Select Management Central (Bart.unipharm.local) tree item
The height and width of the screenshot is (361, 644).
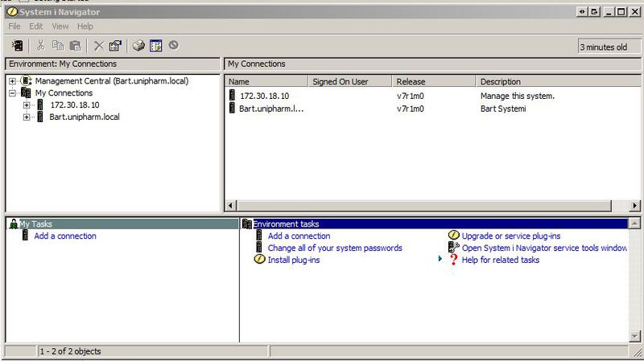[x=112, y=81]
